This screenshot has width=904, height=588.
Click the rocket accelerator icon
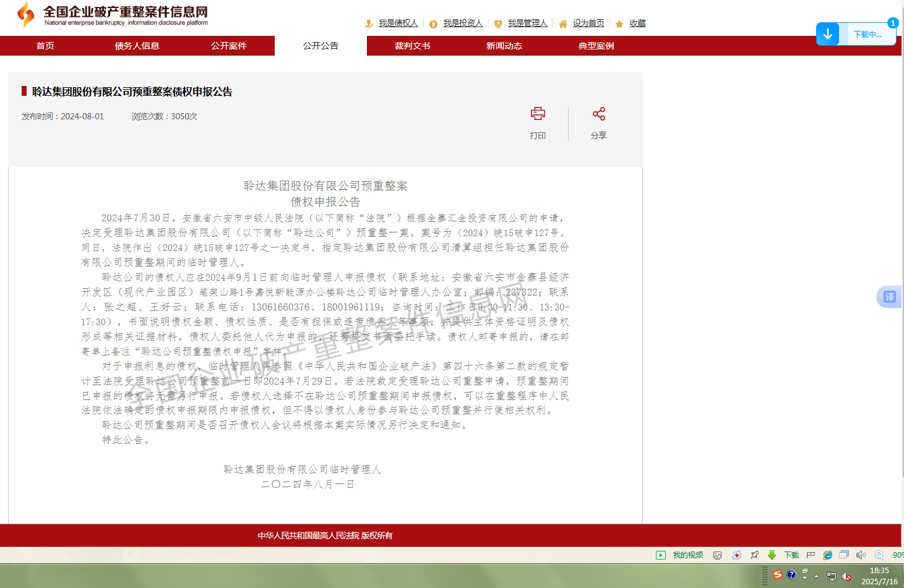pos(754,555)
